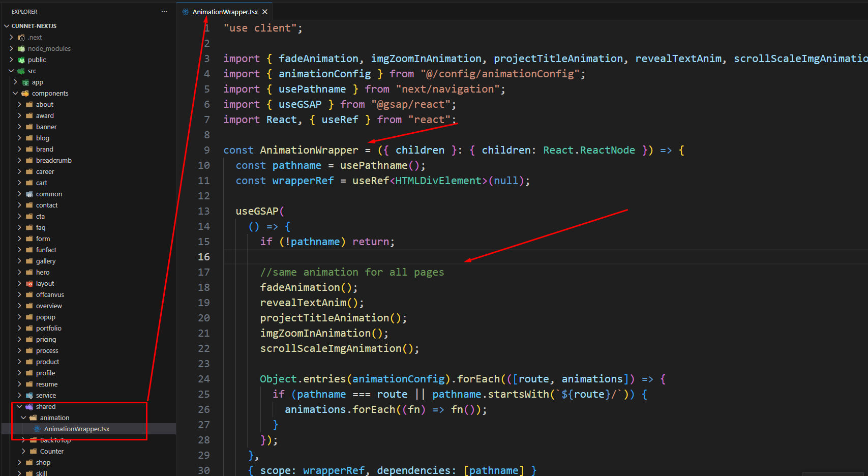This screenshot has width=868, height=476.
Task: Select the Counter folder
Action: (x=51, y=451)
